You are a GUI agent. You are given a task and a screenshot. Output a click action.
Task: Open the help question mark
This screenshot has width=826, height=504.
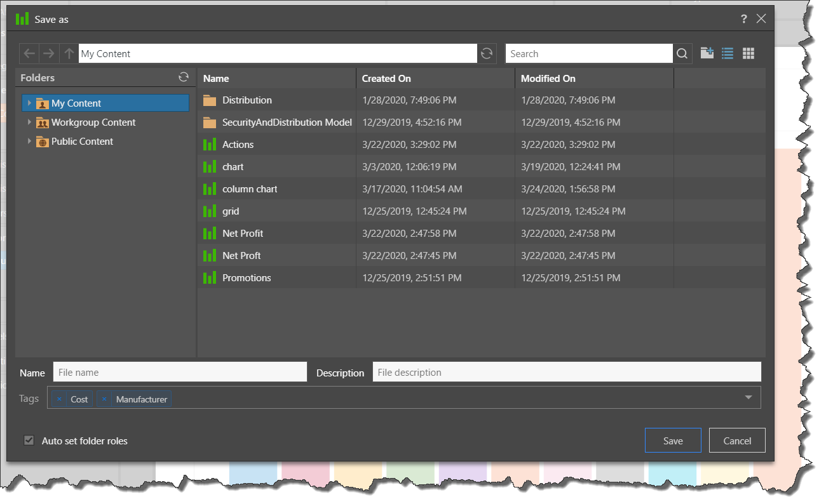click(x=744, y=19)
